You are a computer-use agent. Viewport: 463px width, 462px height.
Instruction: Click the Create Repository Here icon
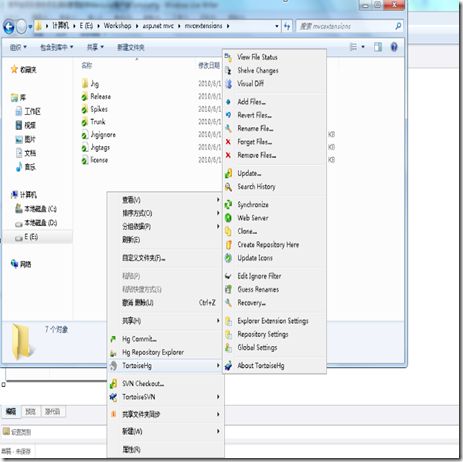(228, 245)
